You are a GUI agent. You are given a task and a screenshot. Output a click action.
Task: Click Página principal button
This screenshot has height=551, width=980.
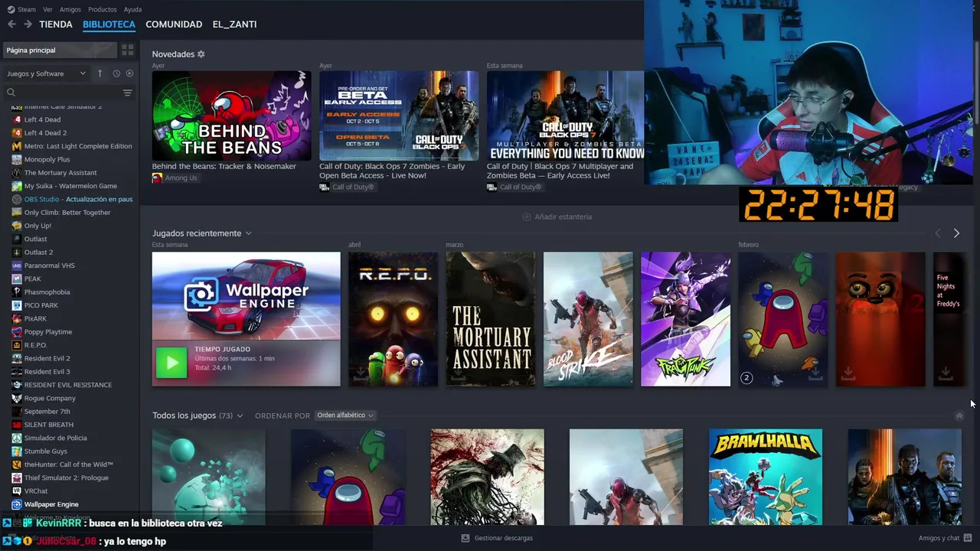point(60,50)
